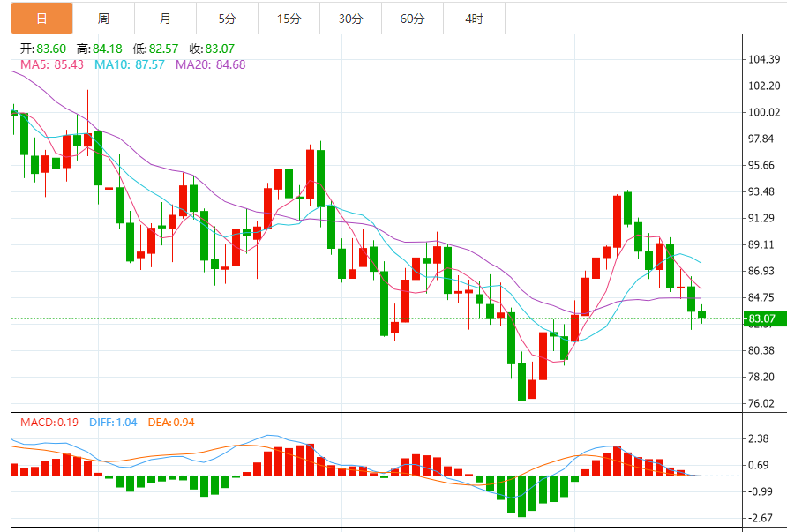
Task: Click the latest small green candlestick at 83.07
Action: pyautogui.click(x=701, y=315)
